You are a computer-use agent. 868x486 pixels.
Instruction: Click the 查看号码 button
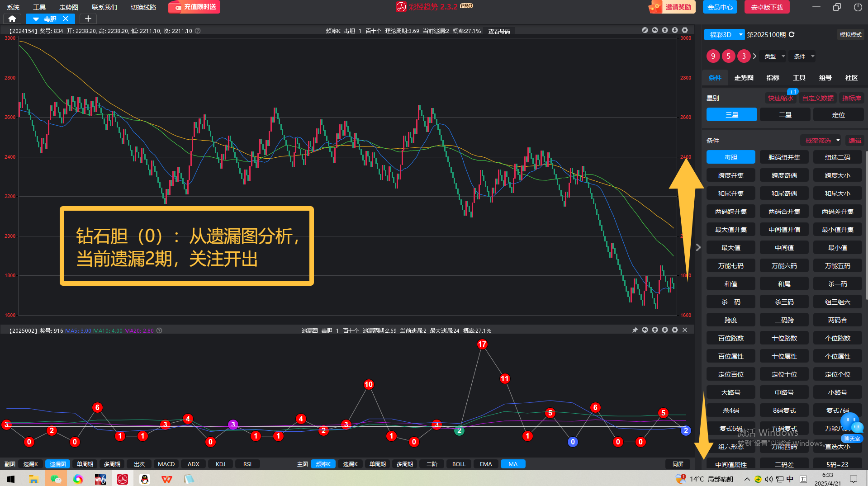tap(499, 31)
